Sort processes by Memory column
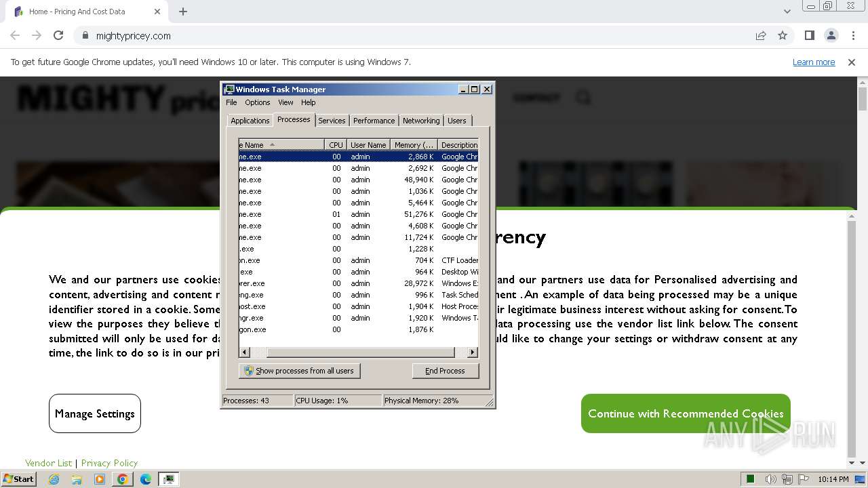 coord(414,145)
